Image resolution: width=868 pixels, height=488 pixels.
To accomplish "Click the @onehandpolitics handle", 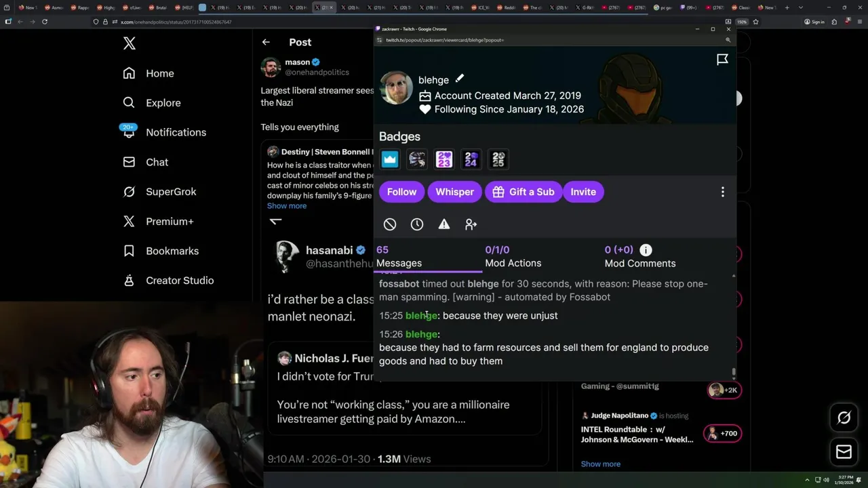I will click(317, 73).
